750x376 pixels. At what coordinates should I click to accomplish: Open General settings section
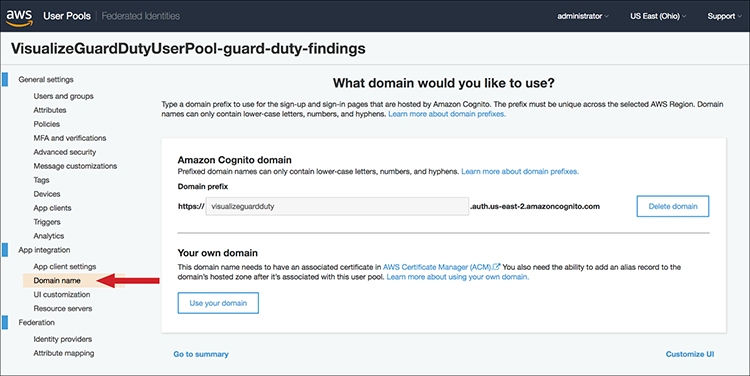46,79
